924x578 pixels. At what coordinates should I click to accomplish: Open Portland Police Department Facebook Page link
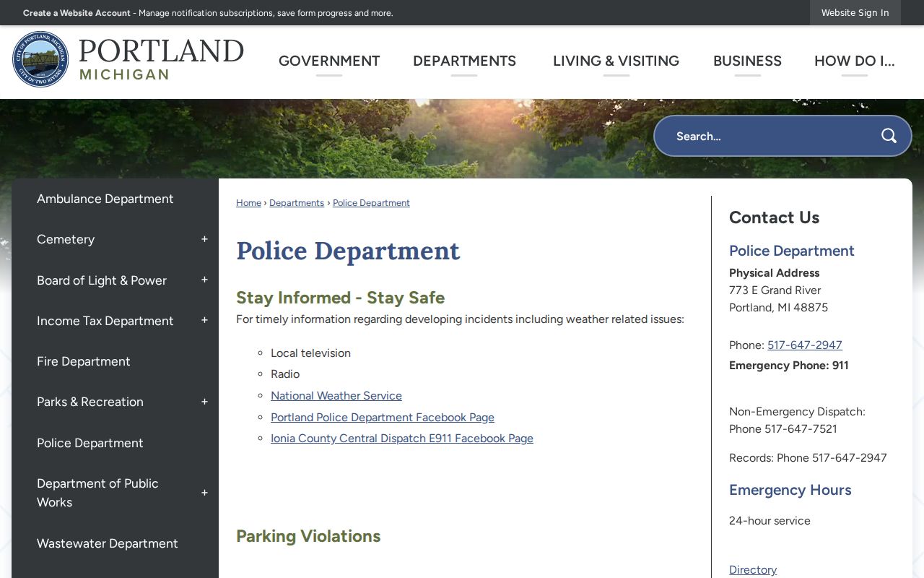(x=383, y=418)
